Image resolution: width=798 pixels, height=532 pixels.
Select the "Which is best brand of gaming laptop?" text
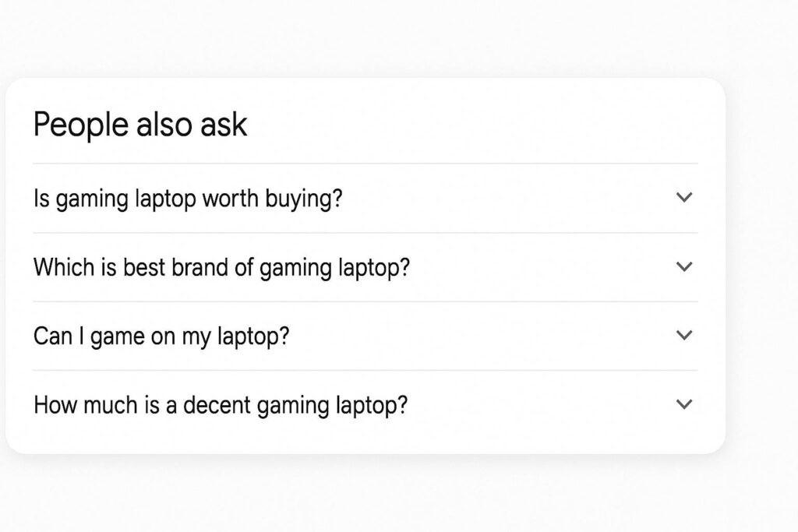pyautogui.click(x=221, y=268)
